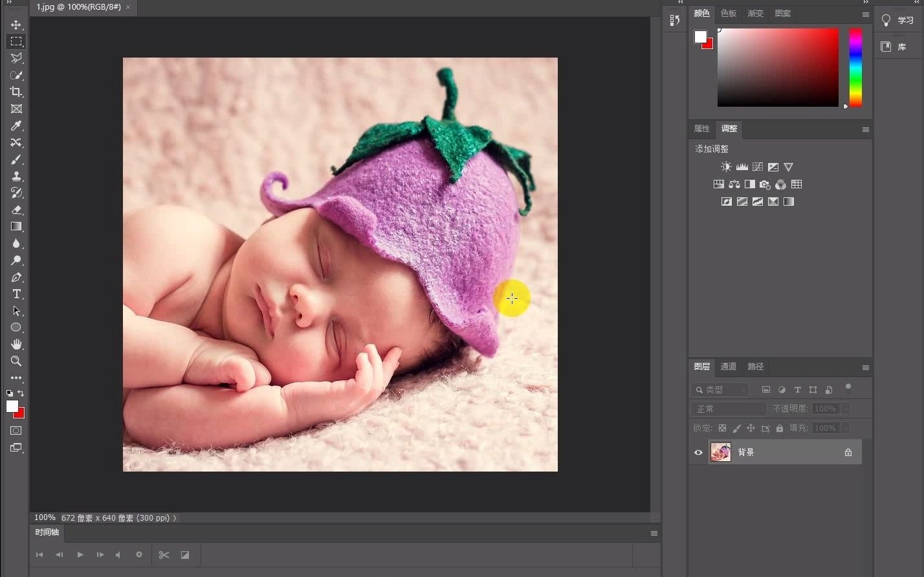
Task: Swap foreground and background colors in toolbar
Action: click(21, 393)
